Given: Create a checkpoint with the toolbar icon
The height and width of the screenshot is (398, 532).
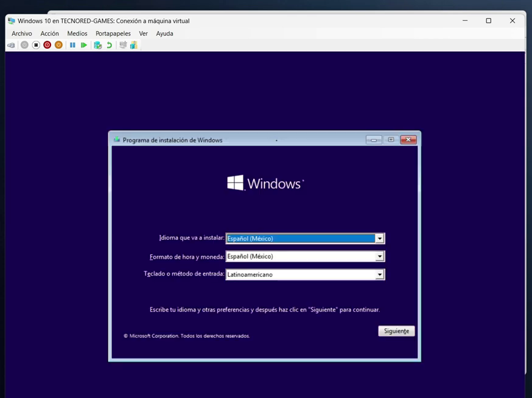Looking at the screenshot, I should 98,45.
